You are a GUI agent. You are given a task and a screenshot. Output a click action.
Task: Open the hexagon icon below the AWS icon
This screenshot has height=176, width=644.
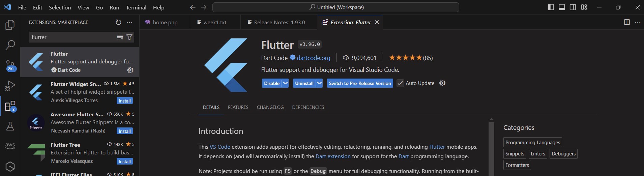10,166
